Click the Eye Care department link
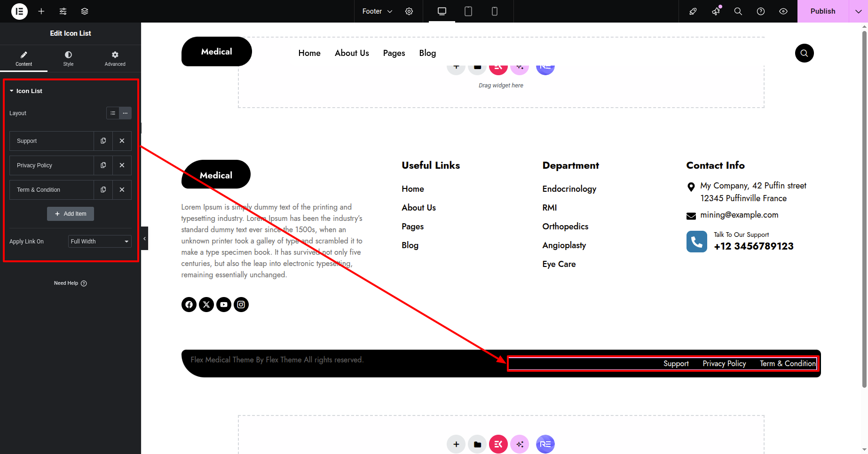The height and width of the screenshot is (454, 868). (559, 264)
